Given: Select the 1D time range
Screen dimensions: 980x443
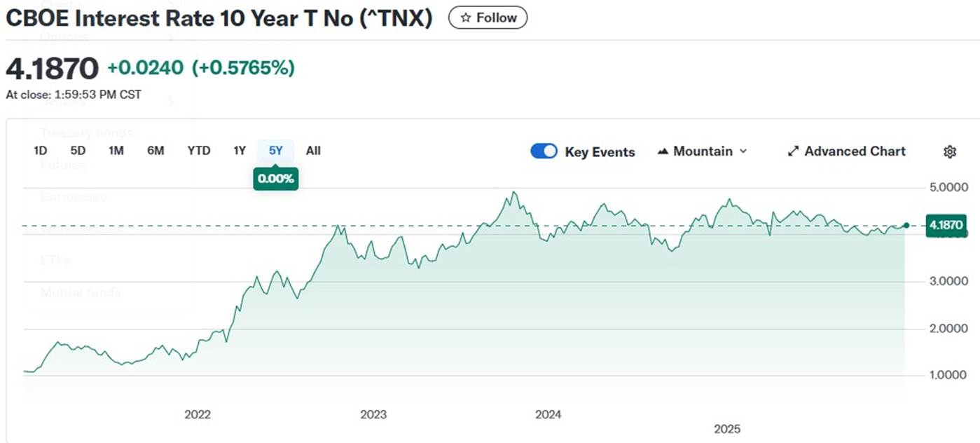Looking at the screenshot, I should [41, 151].
